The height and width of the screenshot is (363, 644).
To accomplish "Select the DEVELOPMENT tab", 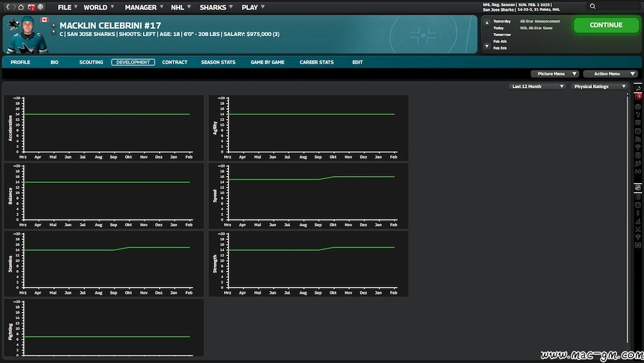I will (133, 62).
